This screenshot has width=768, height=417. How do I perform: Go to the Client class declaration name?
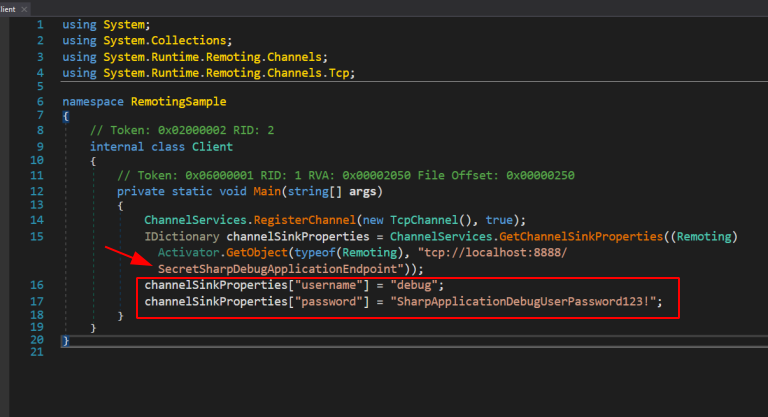coord(205,146)
